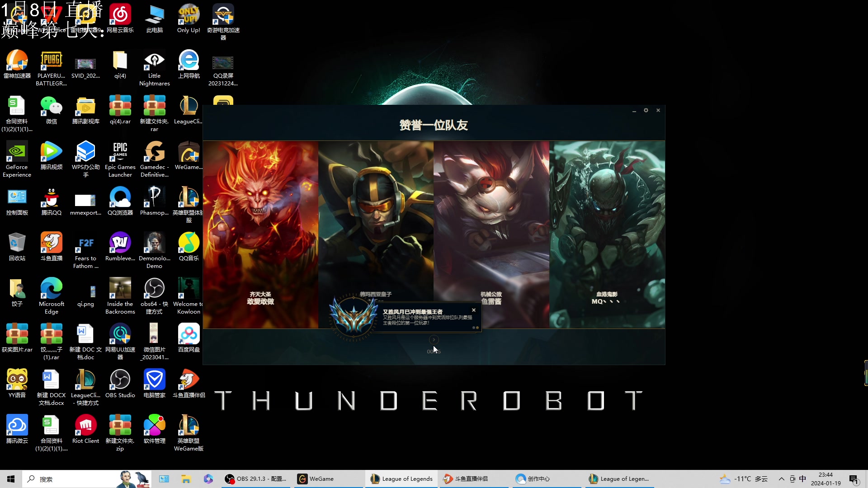Screen dimensions: 868x488
Task: Open 软件管理 desktop icon
Action: [155, 430]
